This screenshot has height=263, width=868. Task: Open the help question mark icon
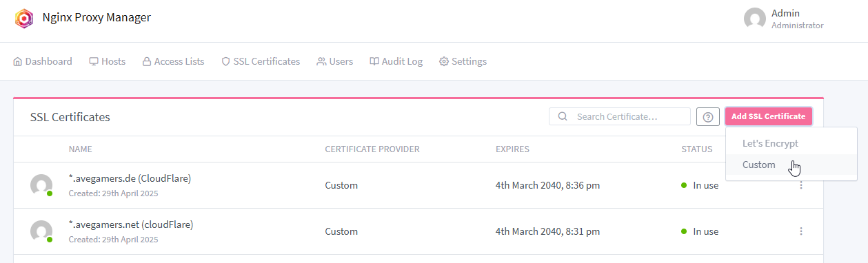pyautogui.click(x=707, y=117)
